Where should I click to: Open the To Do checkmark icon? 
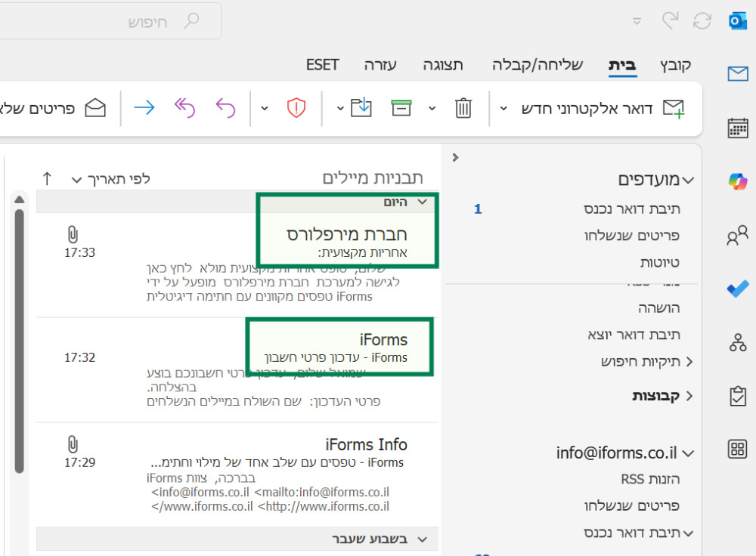pyautogui.click(x=738, y=289)
